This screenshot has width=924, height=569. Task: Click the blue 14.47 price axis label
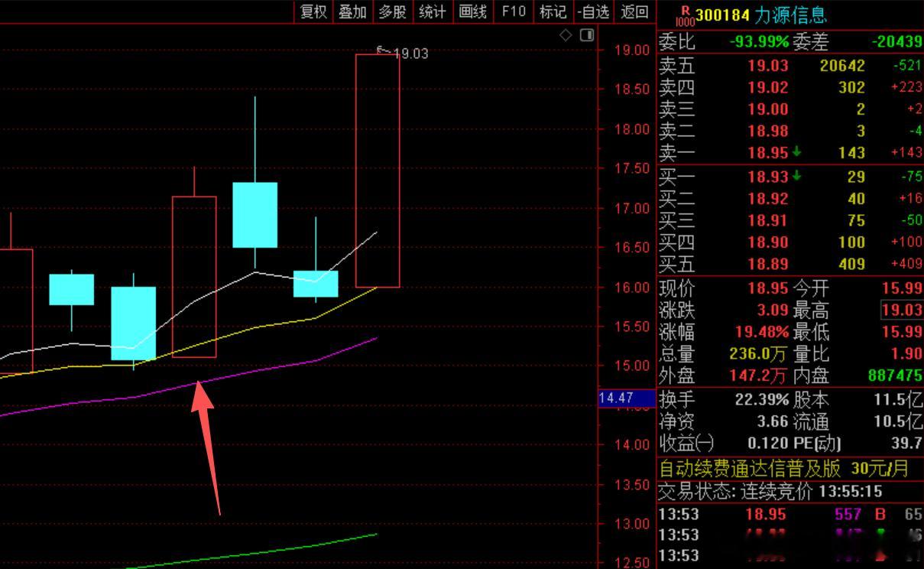(x=627, y=398)
